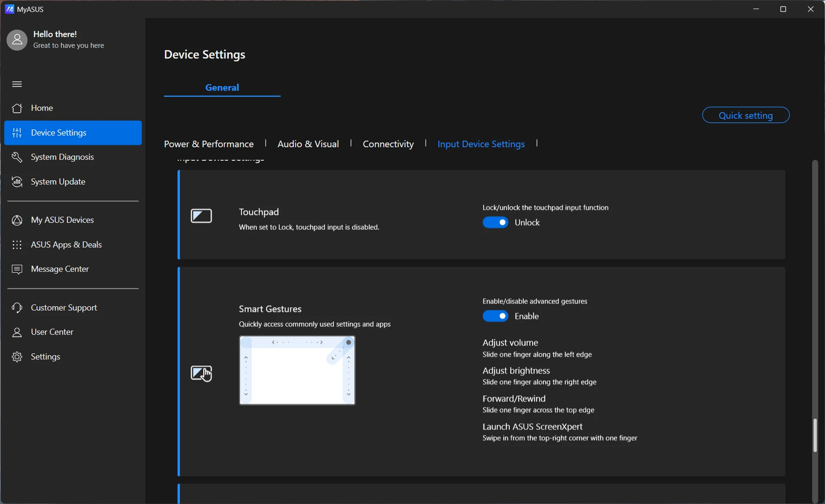
Task: Click 'Lock/unlock the touchpad input function' label
Action: 545,208
